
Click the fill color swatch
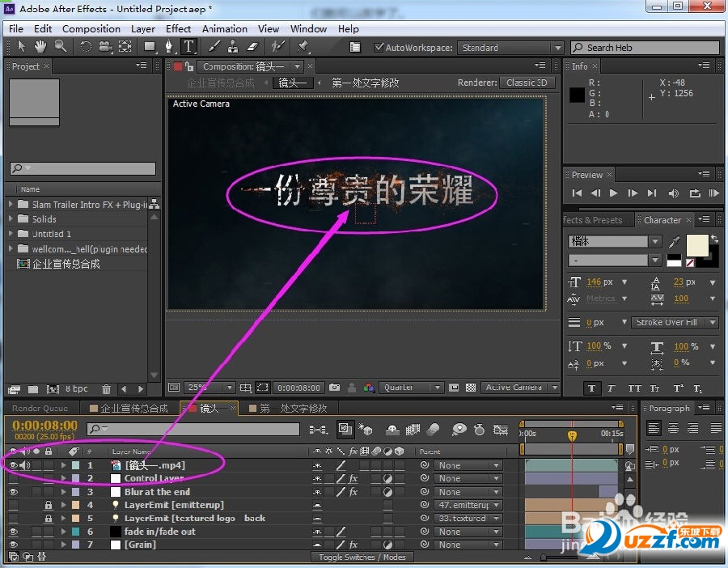697,245
